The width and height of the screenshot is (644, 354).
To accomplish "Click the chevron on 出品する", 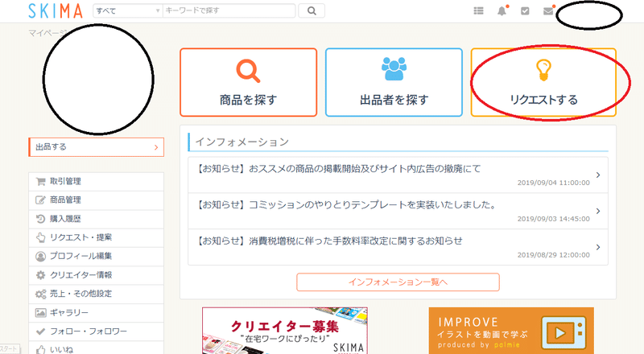I will 156,147.
